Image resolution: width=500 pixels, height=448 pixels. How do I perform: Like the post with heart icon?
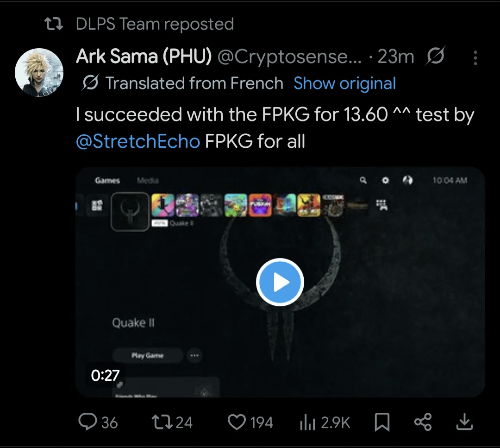tap(237, 422)
